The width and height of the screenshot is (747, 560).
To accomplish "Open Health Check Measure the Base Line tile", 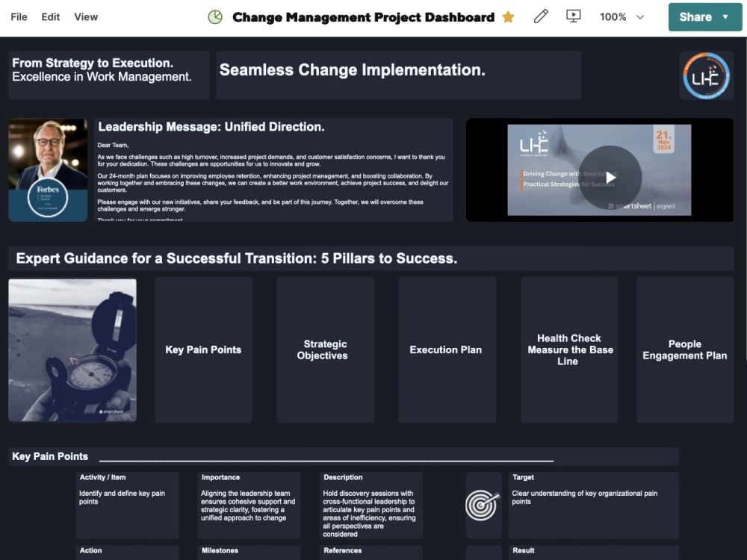I will coord(569,350).
